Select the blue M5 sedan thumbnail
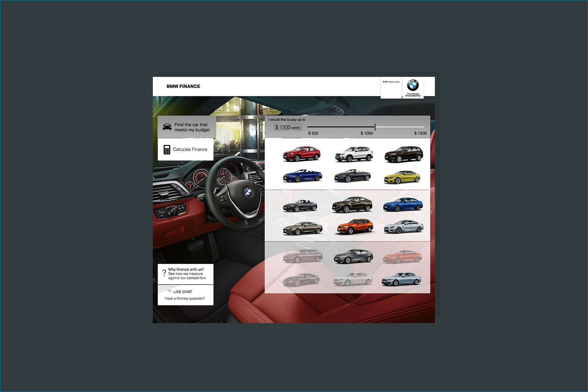The height and width of the screenshot is (392, 588). (403, 205)
